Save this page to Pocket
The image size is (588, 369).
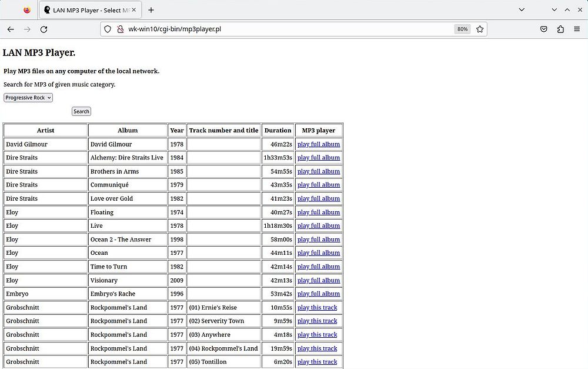coord(543,29)
